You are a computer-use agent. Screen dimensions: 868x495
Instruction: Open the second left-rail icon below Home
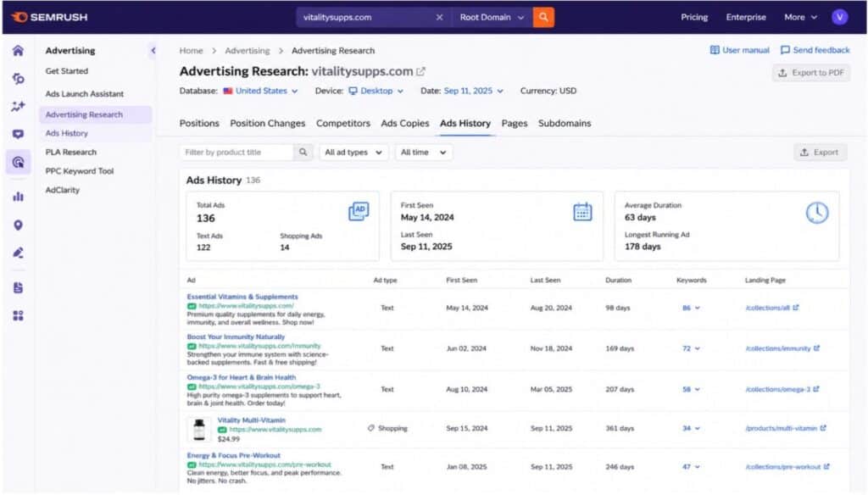point(19,79)
